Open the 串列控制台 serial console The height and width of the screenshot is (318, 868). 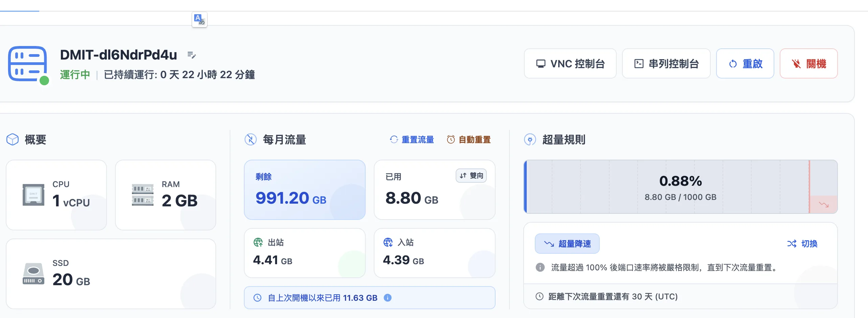point(666,64)
